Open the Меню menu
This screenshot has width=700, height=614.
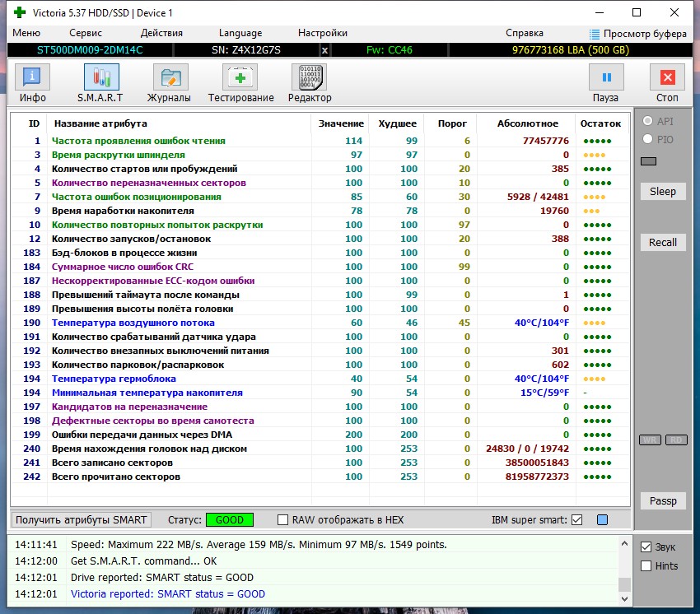pyautogui.click(x=26, y=33)
